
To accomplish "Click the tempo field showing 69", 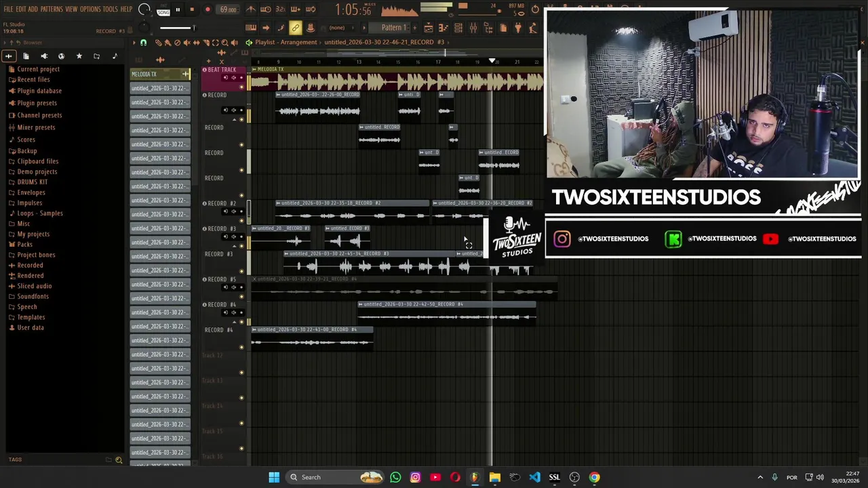I will [228, 9].
